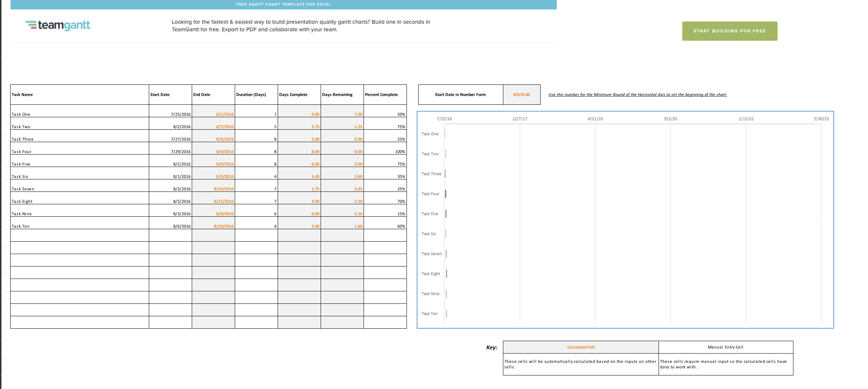Click the 7/25/16 axis date label

point(444,118)
